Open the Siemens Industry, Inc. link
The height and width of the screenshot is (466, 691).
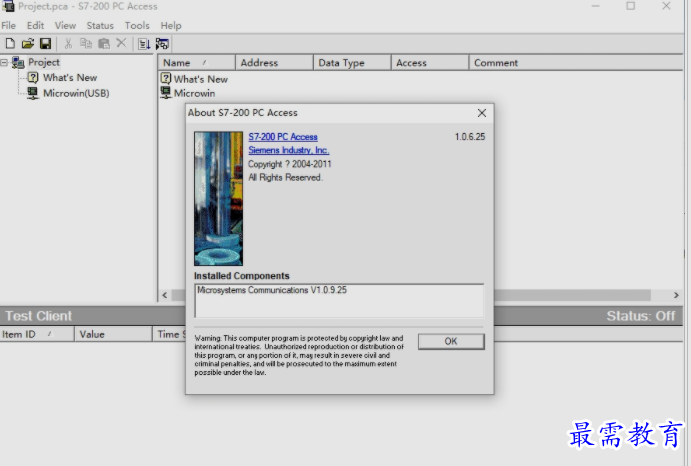[289, 150]
